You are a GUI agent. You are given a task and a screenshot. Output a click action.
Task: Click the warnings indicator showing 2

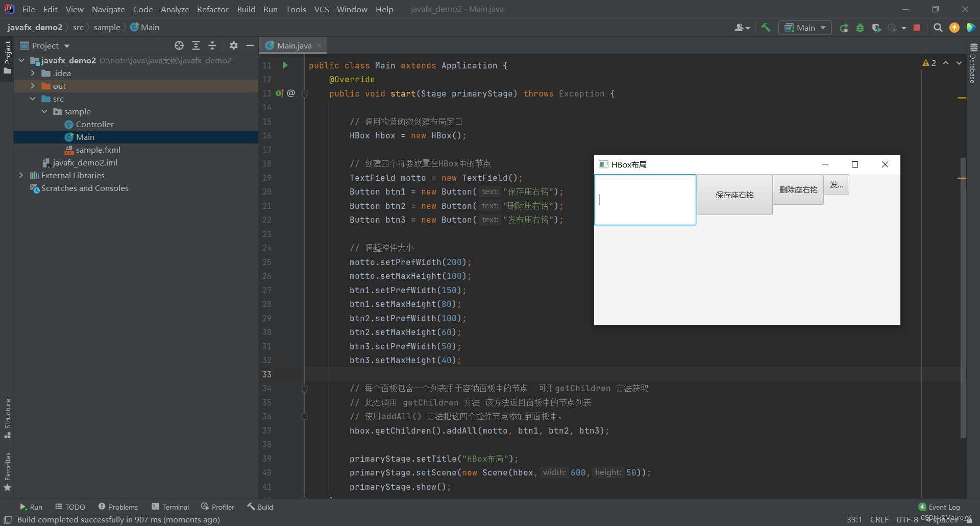coord(929,63)
